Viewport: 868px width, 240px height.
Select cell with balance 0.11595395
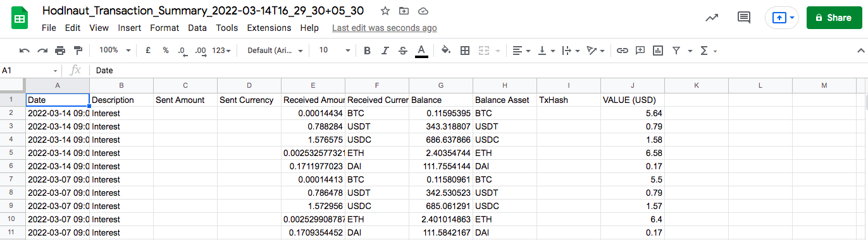(x=441, y=113)
